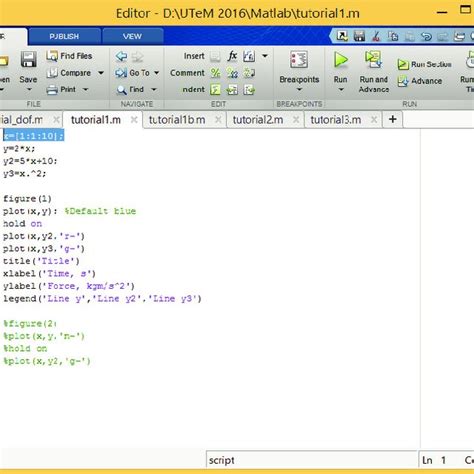Click the quick access copy icon

click(393, 36)
